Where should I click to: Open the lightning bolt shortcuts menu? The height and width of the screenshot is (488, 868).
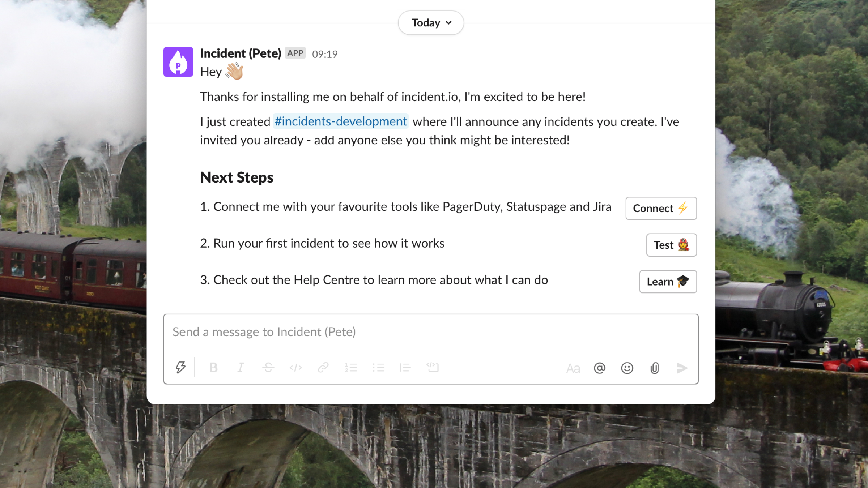180,368
